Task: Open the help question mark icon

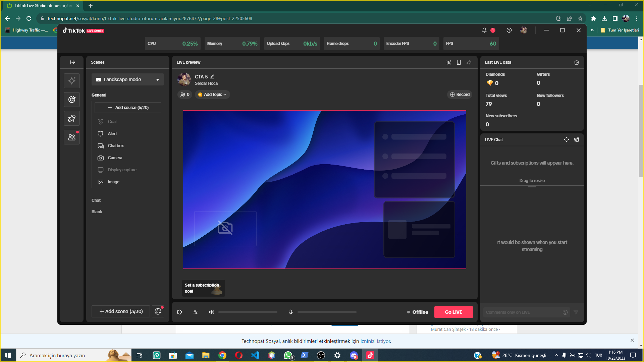Action: pos(509,30)
